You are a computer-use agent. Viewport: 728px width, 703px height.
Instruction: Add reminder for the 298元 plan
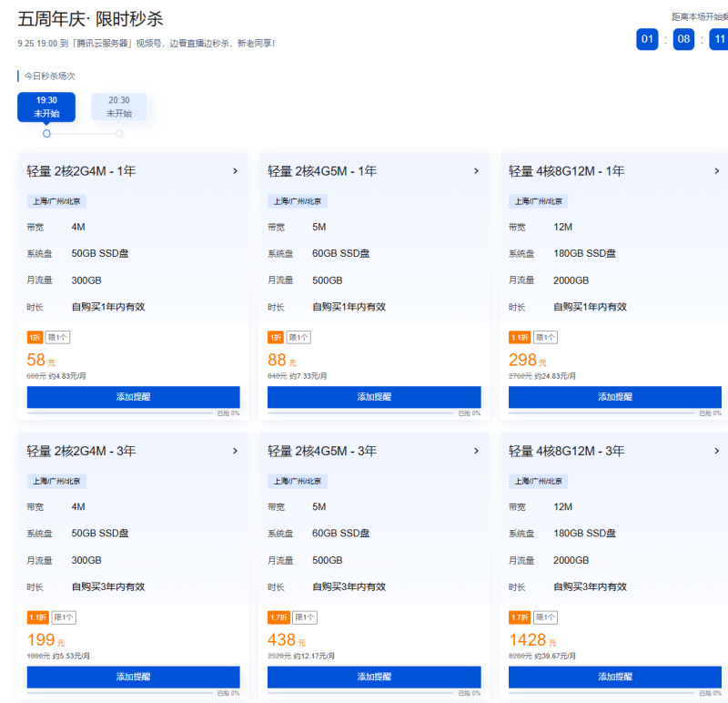[615, 397]
